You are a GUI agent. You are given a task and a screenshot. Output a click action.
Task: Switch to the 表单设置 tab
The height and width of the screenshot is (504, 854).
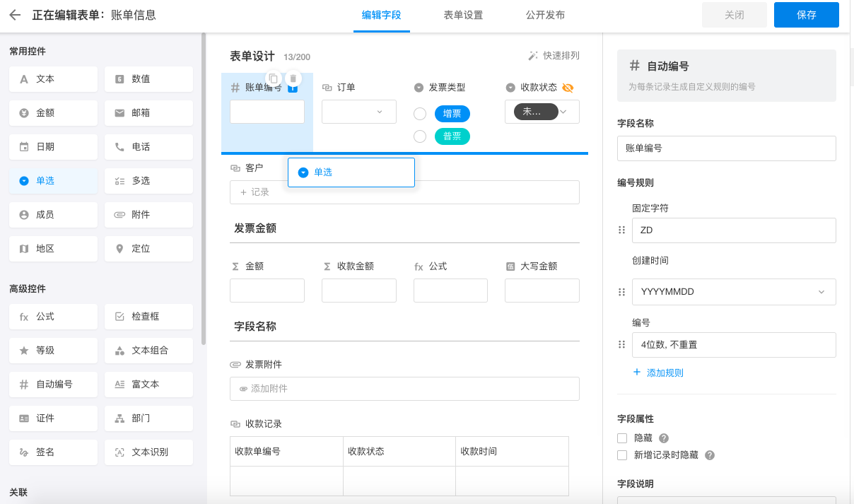pyautogui.click(x=463, y=15)
